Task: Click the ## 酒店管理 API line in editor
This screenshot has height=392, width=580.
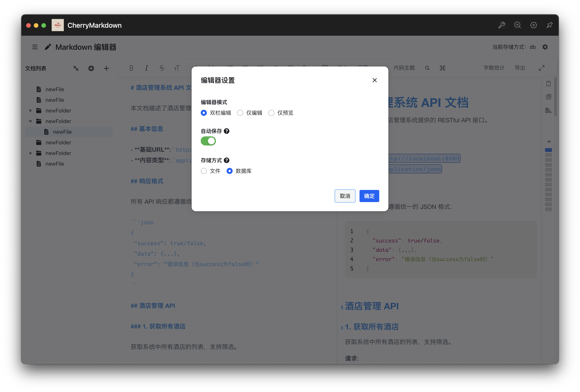Action: click(153, 306)
